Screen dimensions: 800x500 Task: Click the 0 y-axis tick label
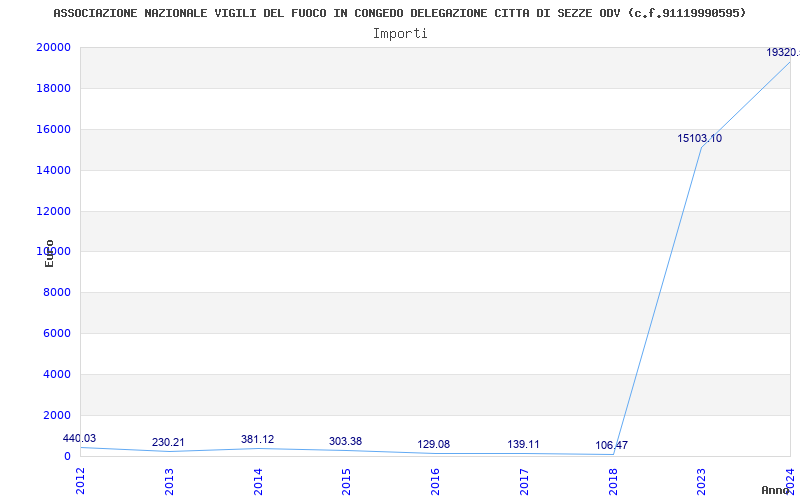pyautogui.click(x=67, y=456)
